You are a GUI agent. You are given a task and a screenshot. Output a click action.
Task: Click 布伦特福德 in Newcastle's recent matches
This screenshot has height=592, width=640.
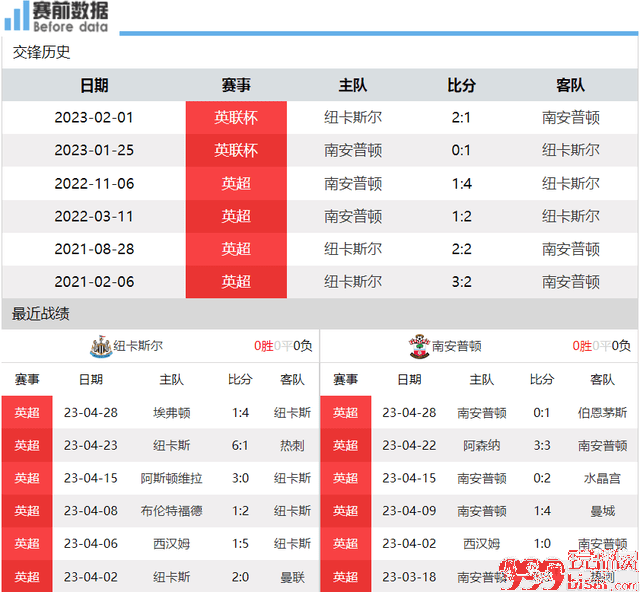(171, 511)
